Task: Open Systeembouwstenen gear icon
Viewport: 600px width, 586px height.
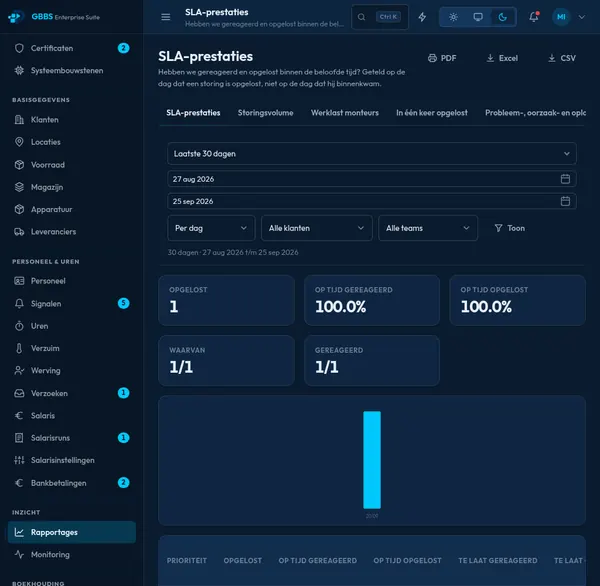Action: pyautogui.click(x=19, y=70)
